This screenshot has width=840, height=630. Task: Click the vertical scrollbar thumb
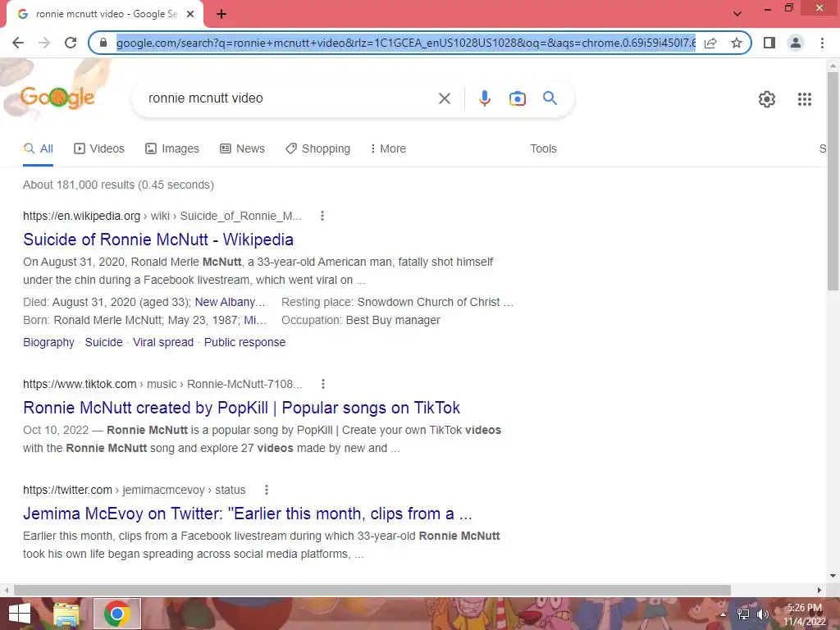[833, 181]
